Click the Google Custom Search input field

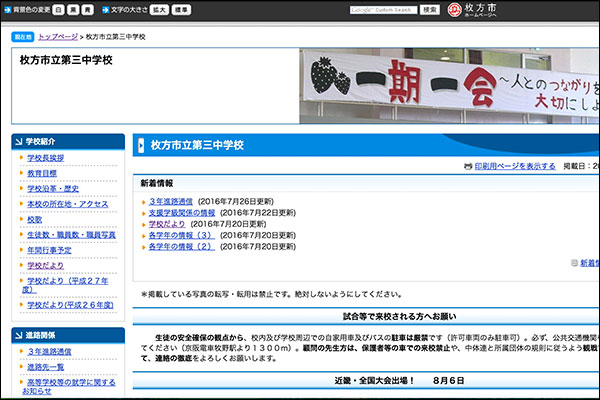click(x=382, y=9)
